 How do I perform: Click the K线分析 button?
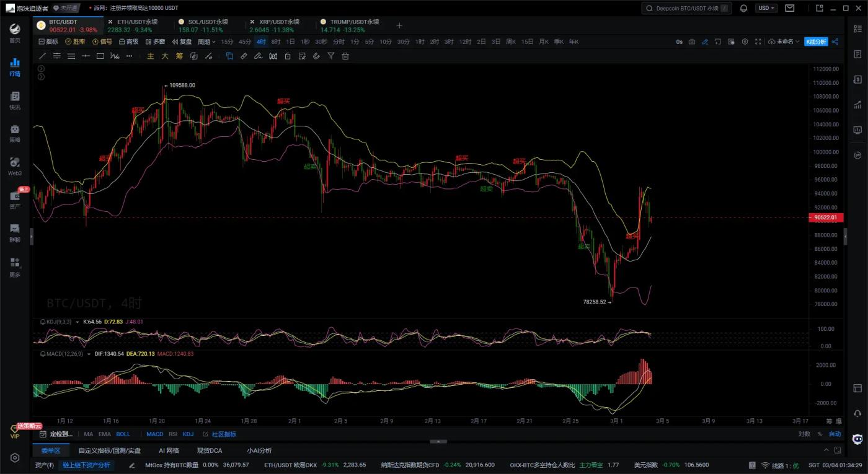click(x=815, y=42)
